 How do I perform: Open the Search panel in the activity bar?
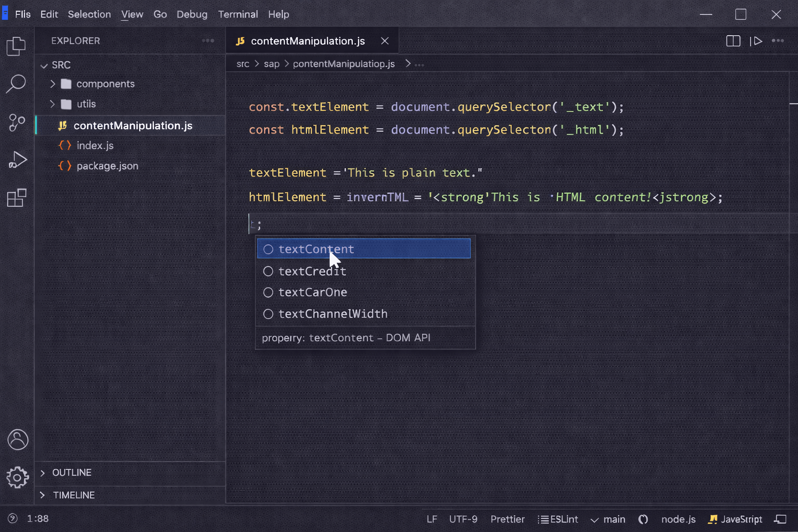click(x=17, y=83)
